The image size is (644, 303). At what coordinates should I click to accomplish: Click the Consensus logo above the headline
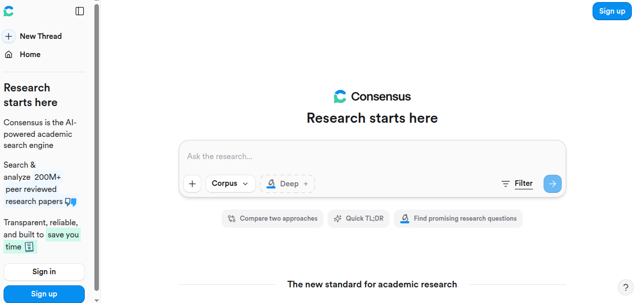(340, 96)
